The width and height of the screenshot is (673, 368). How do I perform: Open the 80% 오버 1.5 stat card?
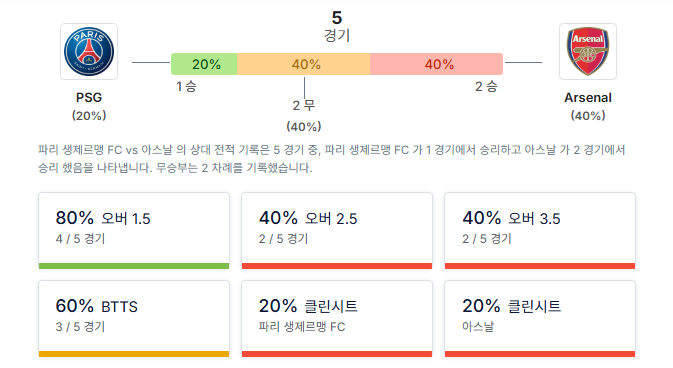click(134, 231)
